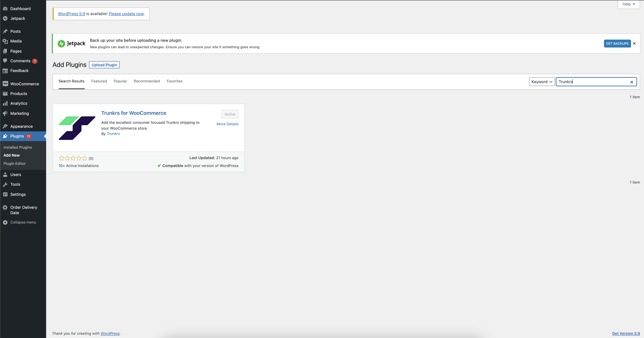This screenshot has height=338, width=644.
Task: Open the WooCommerce woo icon
Action: 5,84
